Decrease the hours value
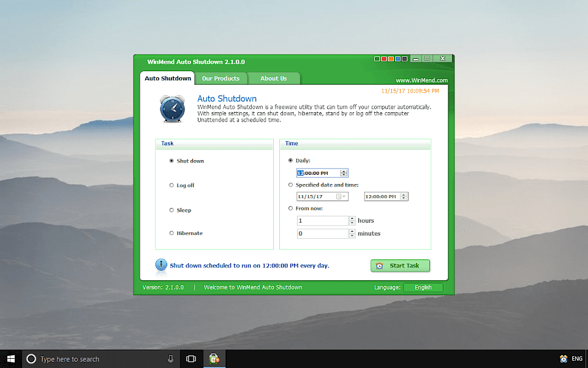The image size is (588, 368). pos(352,223)
